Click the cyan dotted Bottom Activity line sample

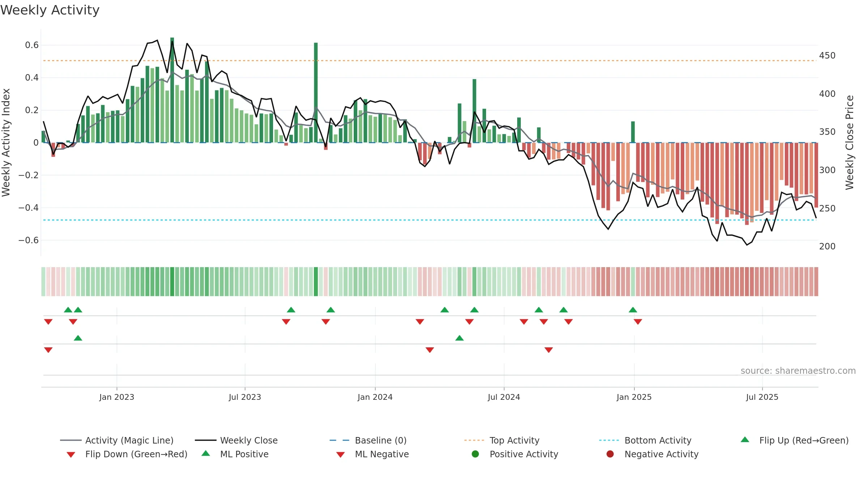(x=609, y=440)
